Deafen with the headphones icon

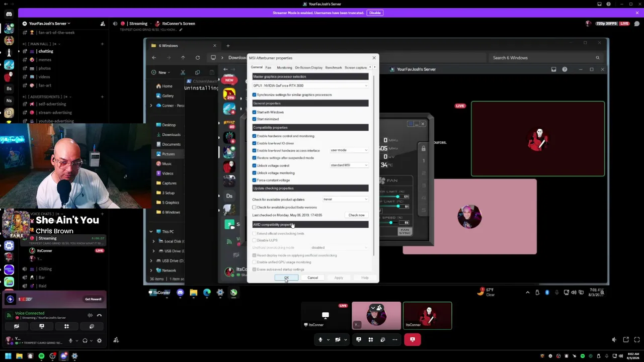[85, 340]
